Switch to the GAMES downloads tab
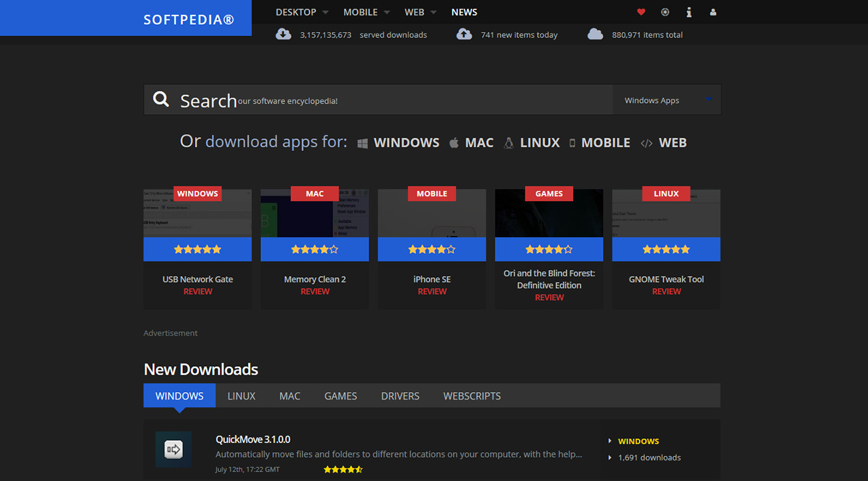Screen dimensions: 868x481 (341, 395)
